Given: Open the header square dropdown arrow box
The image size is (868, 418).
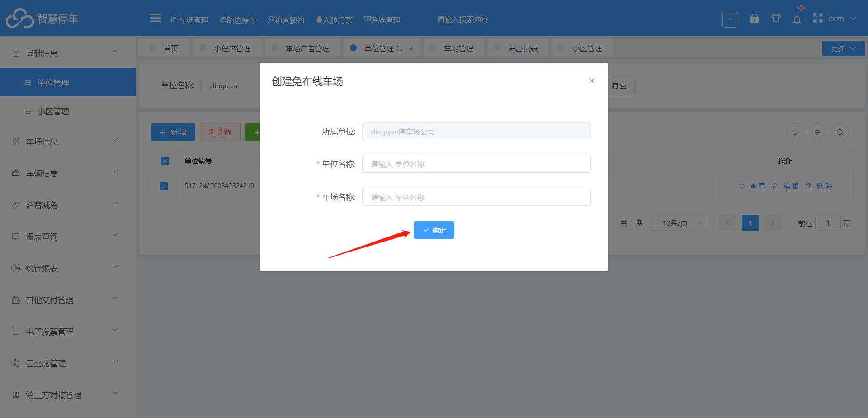Looking at the screenshot, I should 730,19.
